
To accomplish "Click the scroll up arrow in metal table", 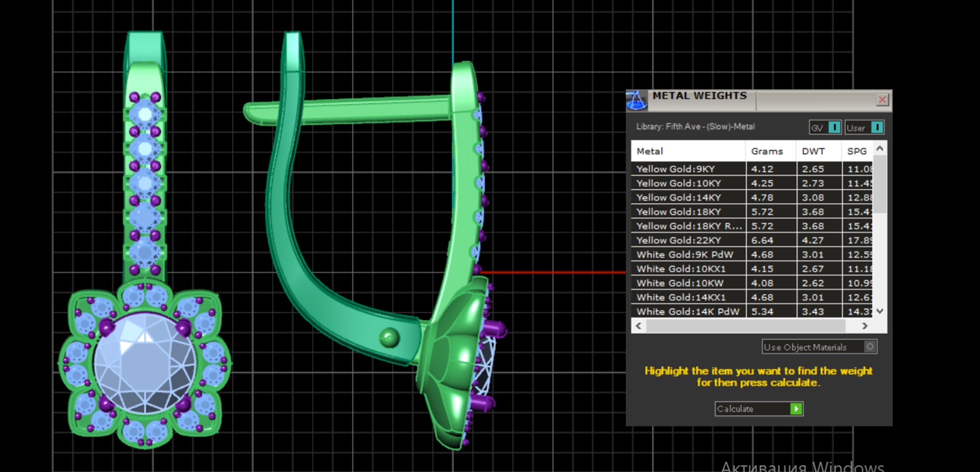I will (x=879, y=149).
